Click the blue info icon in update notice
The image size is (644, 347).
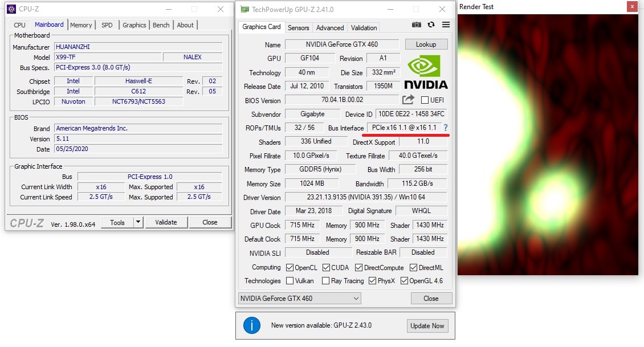(252, 325)
